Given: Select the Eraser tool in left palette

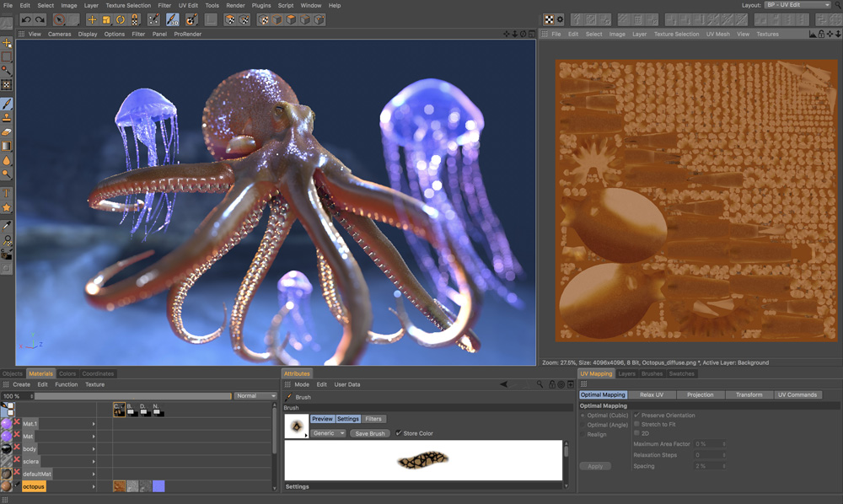Looking at the screenshot, I should [x=7, y=131].
